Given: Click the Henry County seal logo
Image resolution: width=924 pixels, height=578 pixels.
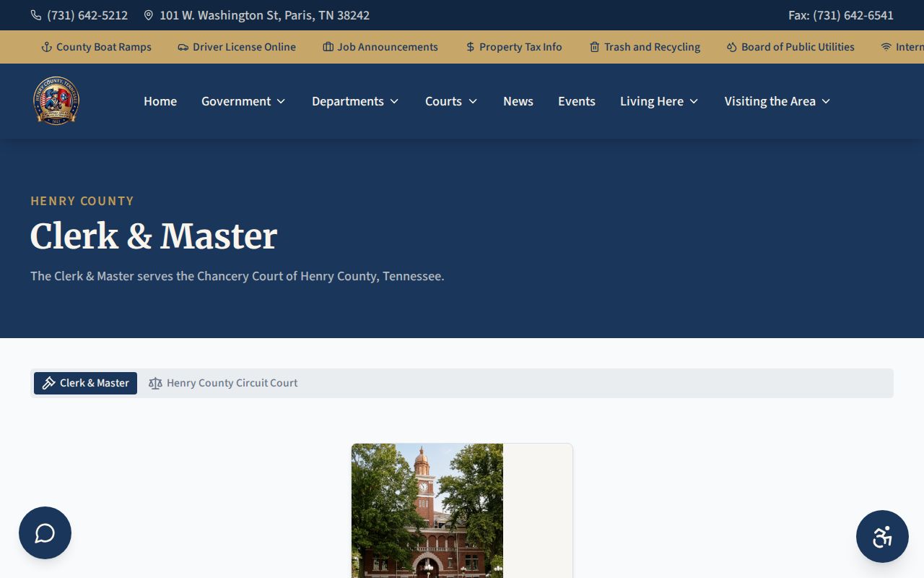Looking at the screenshot, I should [x=56, y=101].
